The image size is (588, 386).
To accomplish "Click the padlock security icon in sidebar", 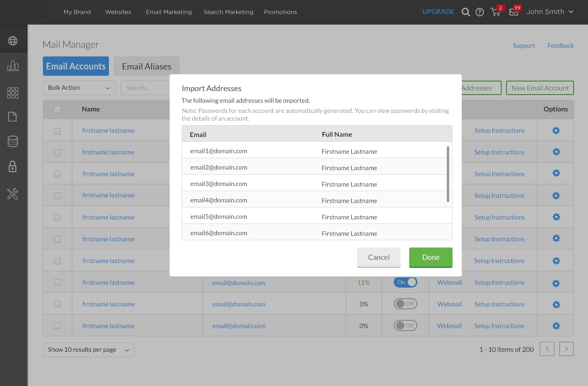I will pos(13,167).
